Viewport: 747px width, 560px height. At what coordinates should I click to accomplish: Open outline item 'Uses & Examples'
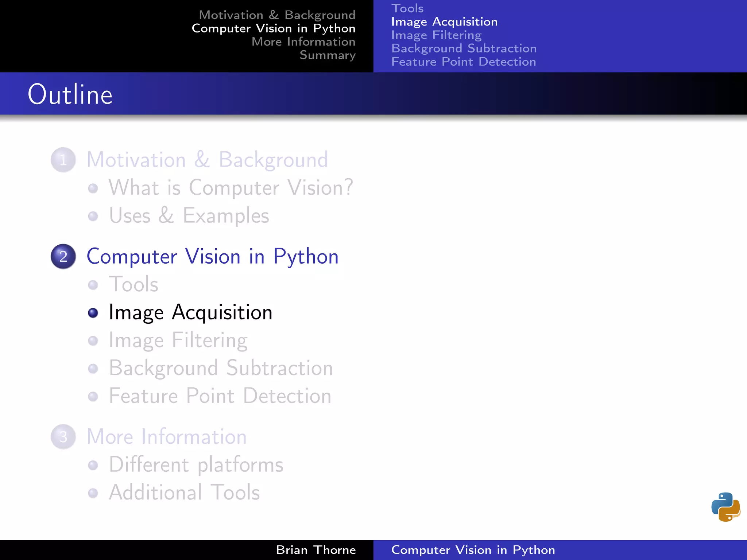pyautogui.click(x=189, y=215)
